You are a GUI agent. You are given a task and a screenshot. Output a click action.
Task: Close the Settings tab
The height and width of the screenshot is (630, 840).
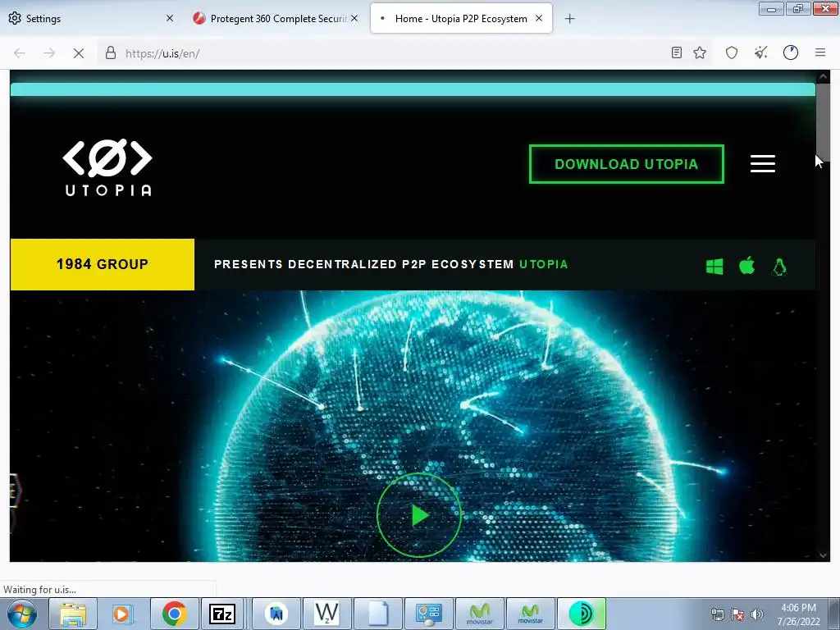point(170,18)
